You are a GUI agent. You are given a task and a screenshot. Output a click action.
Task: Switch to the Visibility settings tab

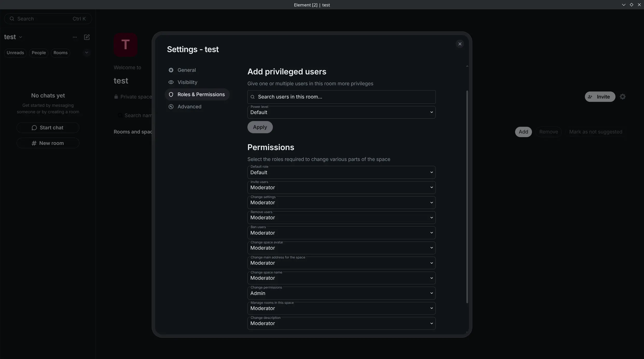[187, 82]
